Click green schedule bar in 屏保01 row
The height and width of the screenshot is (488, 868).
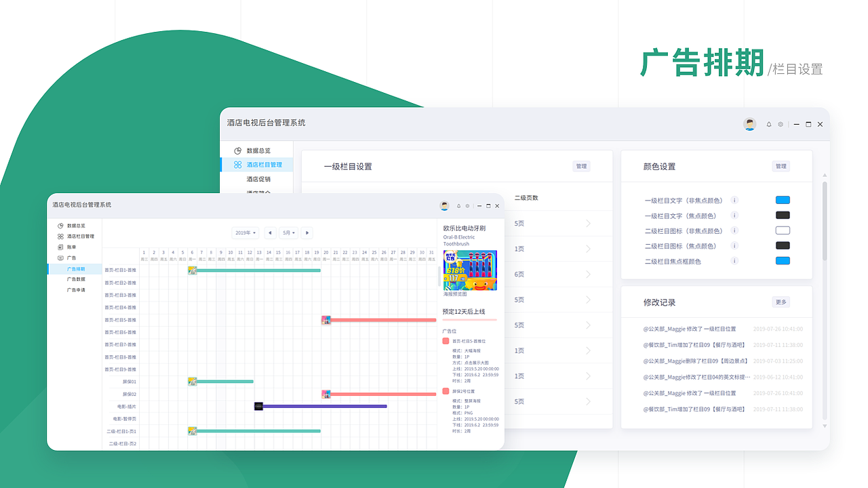pyautogui.click(x=225, y=382)
